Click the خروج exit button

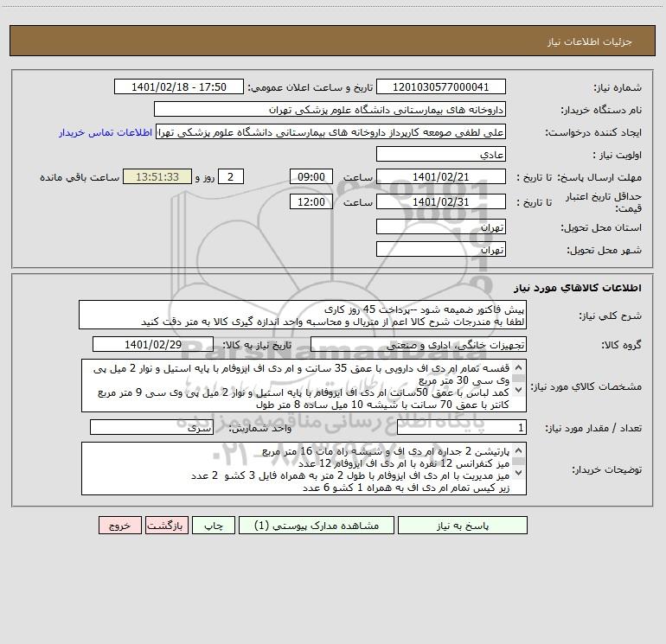[119, 526]
